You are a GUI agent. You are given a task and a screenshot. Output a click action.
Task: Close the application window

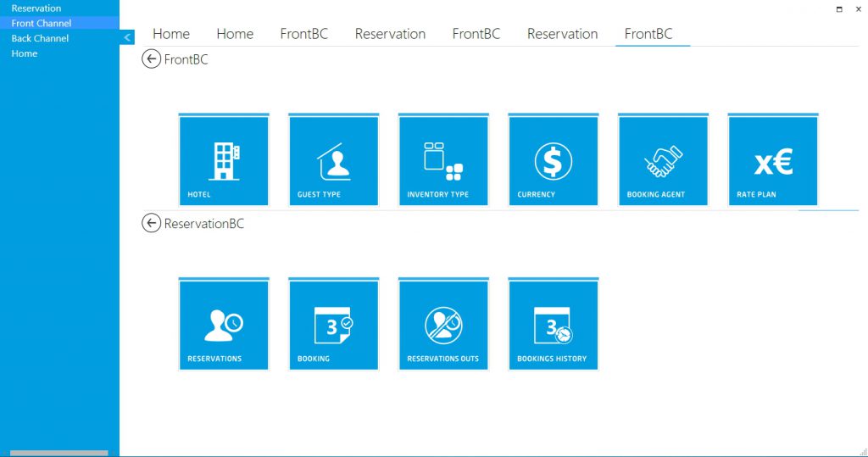[859, 8]
